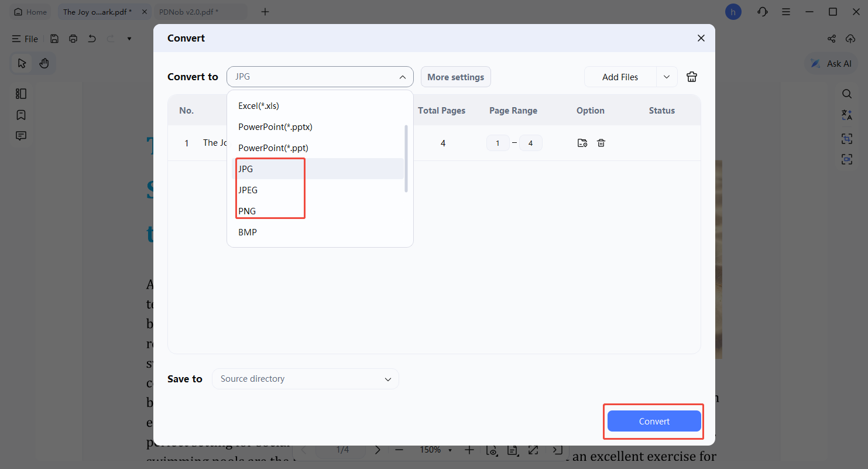Image resolution: width=868 pixels, height=469 pixels.
Task: Open the Convert to format dropdown
Action: click(320, 76)
